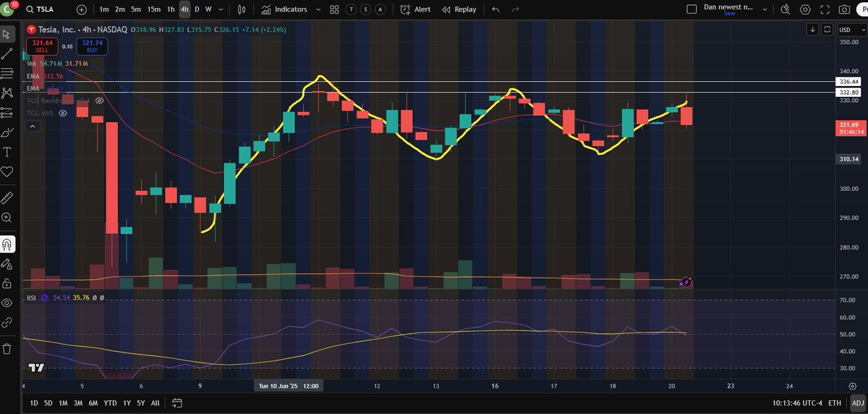Expand the timeframe interval dropdown chevron
The width and height of the screenshot is (868, 414).
(219, 9)
